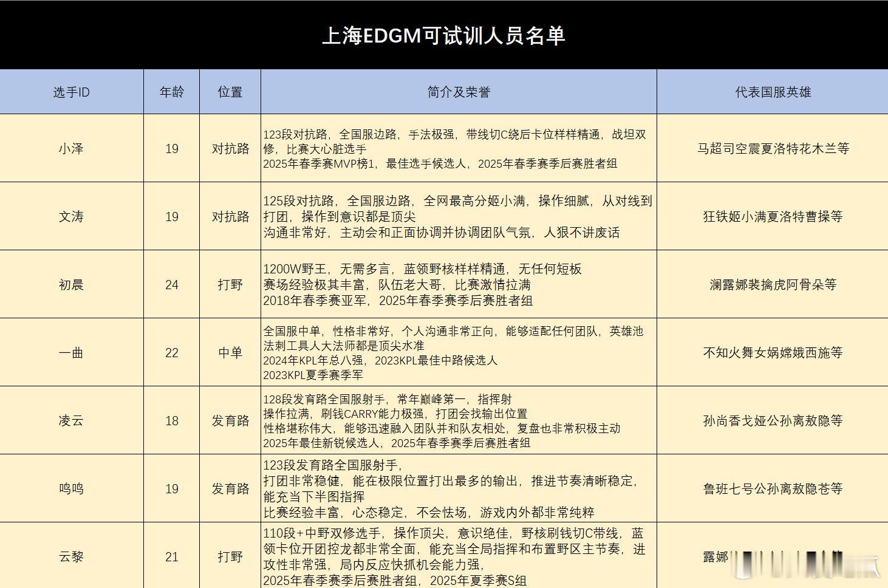This screenshot has height=588, width=888.
Task: Click player name 小泽
Action: pyautogui.click(x=71, y=148)
